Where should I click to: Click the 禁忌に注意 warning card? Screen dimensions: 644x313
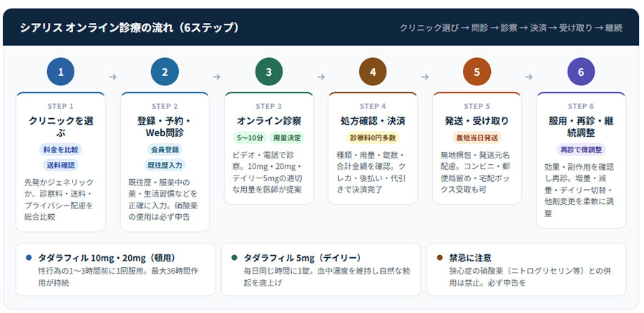coord(526,269)
